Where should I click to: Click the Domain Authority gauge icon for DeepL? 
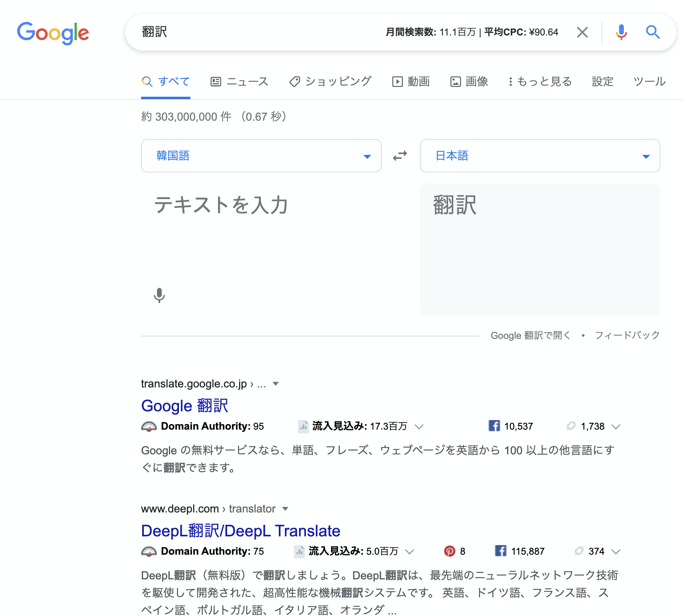click(149, 551)
